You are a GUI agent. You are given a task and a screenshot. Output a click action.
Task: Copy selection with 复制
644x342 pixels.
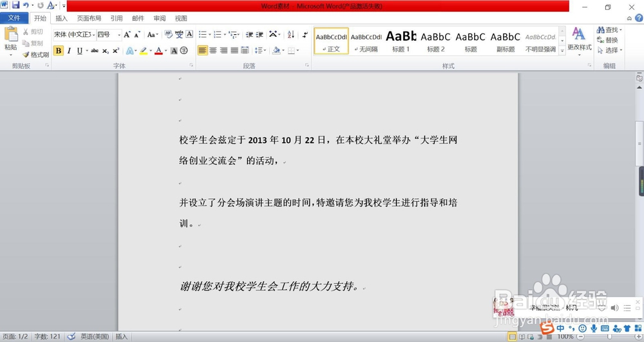coord(33,43)
